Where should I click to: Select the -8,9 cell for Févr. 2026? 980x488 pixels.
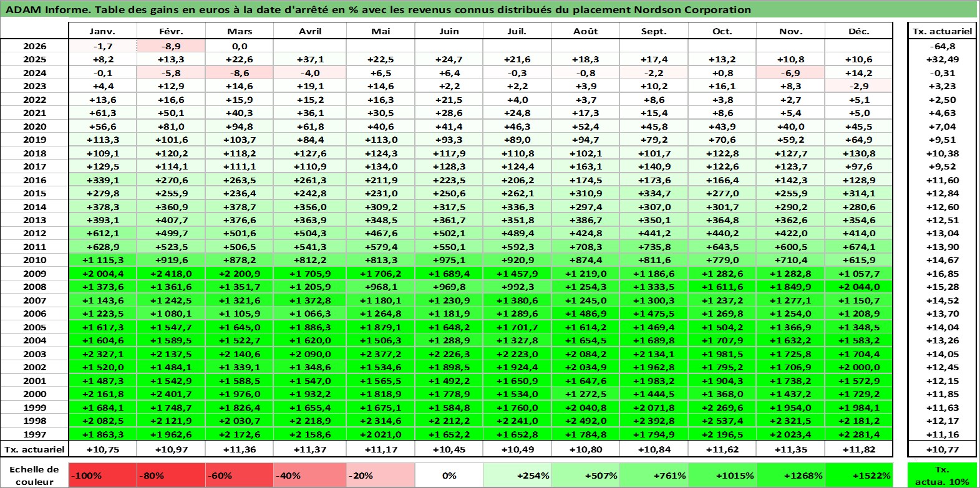tap(171, 46)
